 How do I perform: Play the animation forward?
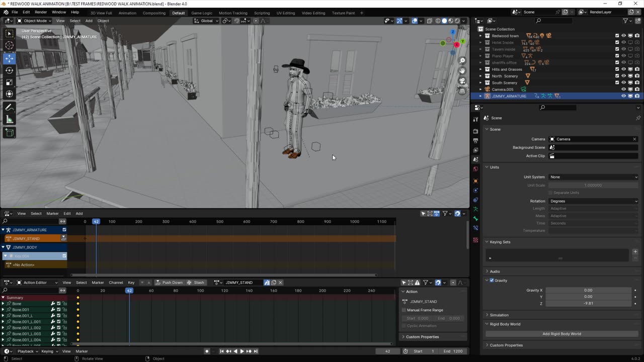coord(242,351)
